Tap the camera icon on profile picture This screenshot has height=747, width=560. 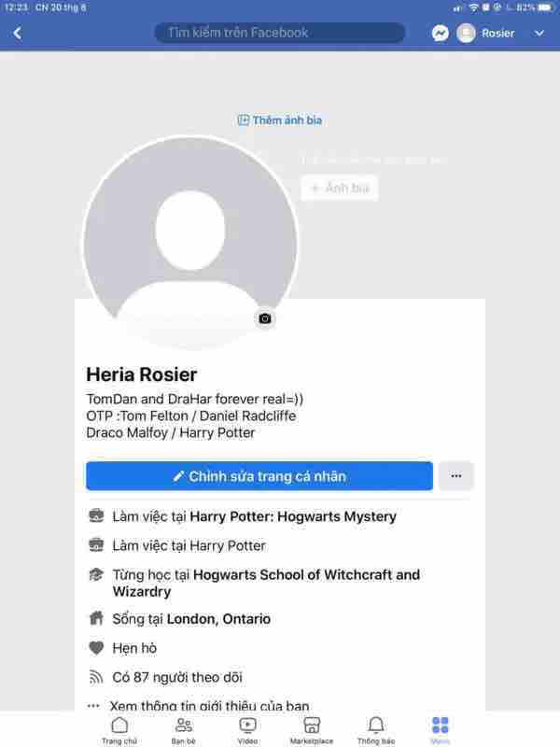pos(265,318)
